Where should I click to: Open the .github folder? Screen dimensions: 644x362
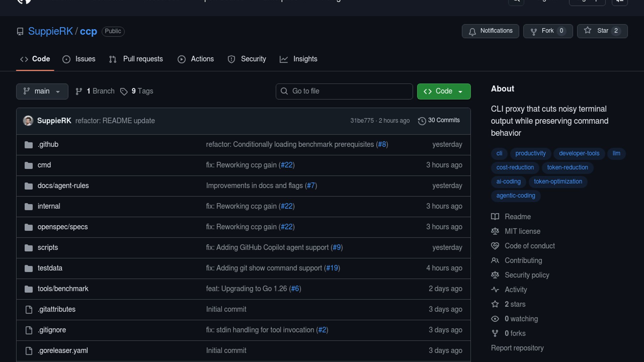tap(48, 144)
